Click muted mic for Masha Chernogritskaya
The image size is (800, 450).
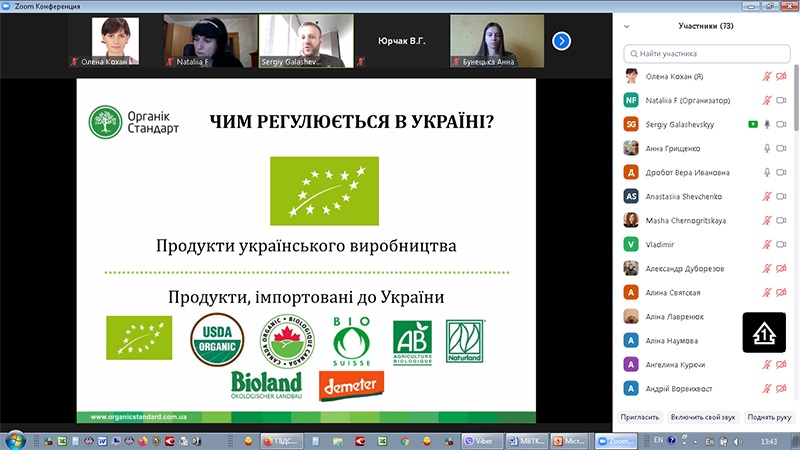click(x=766, y=220)
